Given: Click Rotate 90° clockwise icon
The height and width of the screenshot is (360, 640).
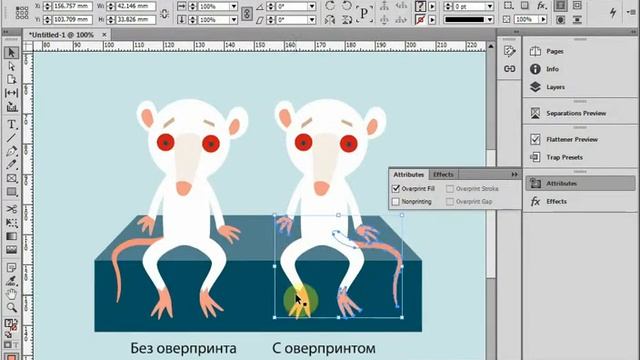Looking at the screenshot, I should pos(330,6).
